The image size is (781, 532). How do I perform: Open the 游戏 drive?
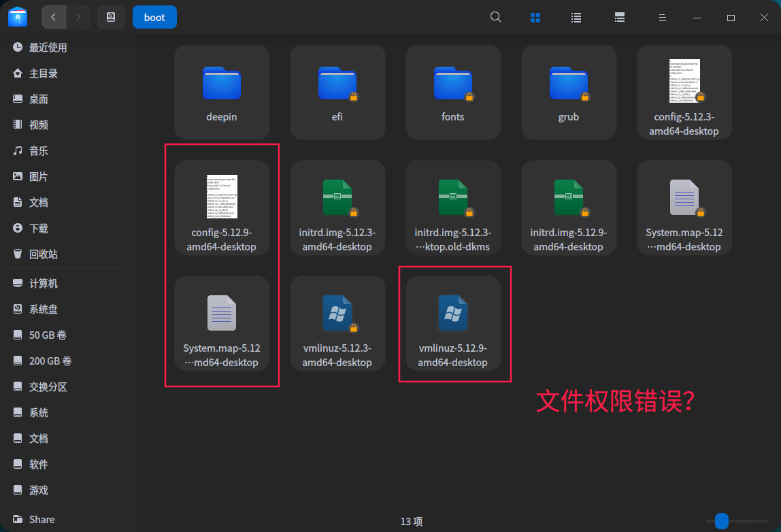pyautogui.click(x=65, y=491)
